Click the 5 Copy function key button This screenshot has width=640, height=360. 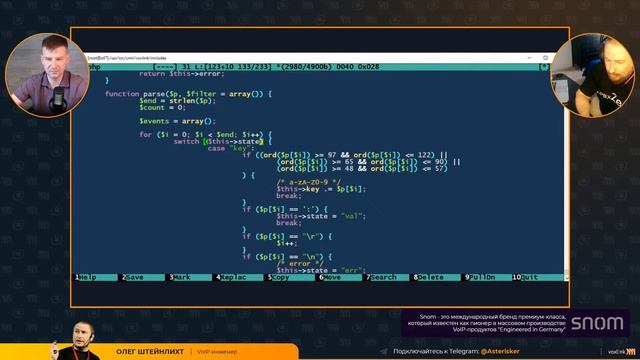pos(290,277)
